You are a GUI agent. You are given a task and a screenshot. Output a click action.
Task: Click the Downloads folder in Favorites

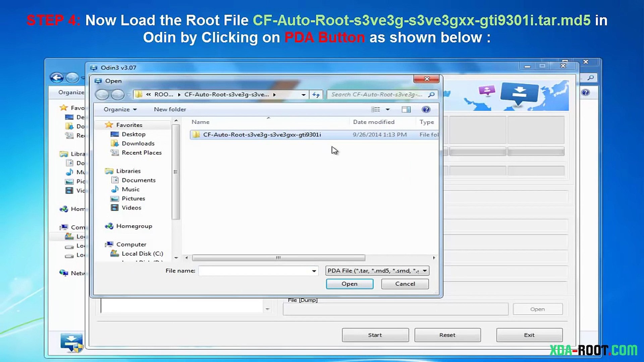138,143
